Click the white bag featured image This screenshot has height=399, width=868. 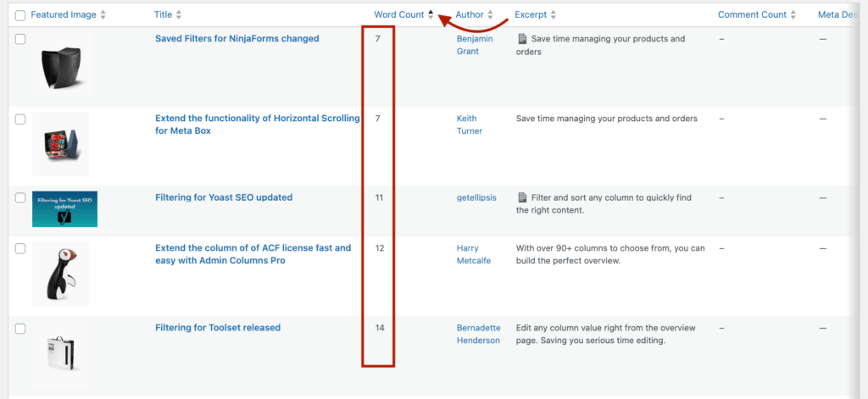[x=60, y=354]
